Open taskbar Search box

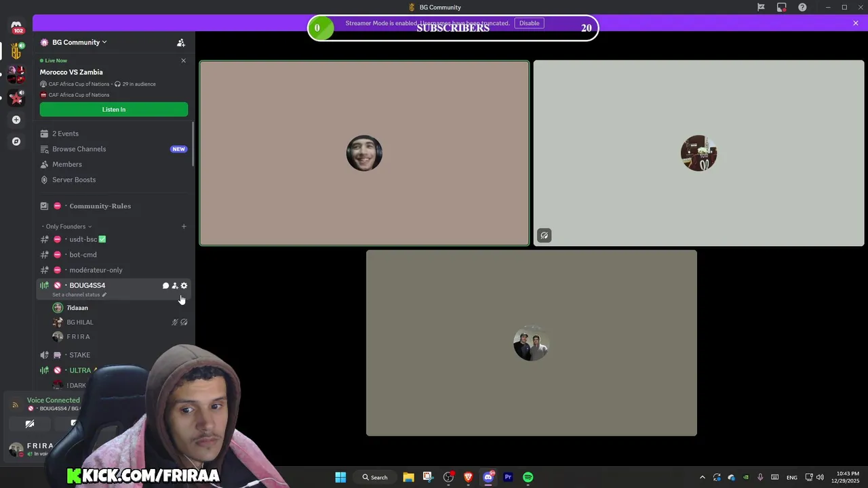[375, 477]
